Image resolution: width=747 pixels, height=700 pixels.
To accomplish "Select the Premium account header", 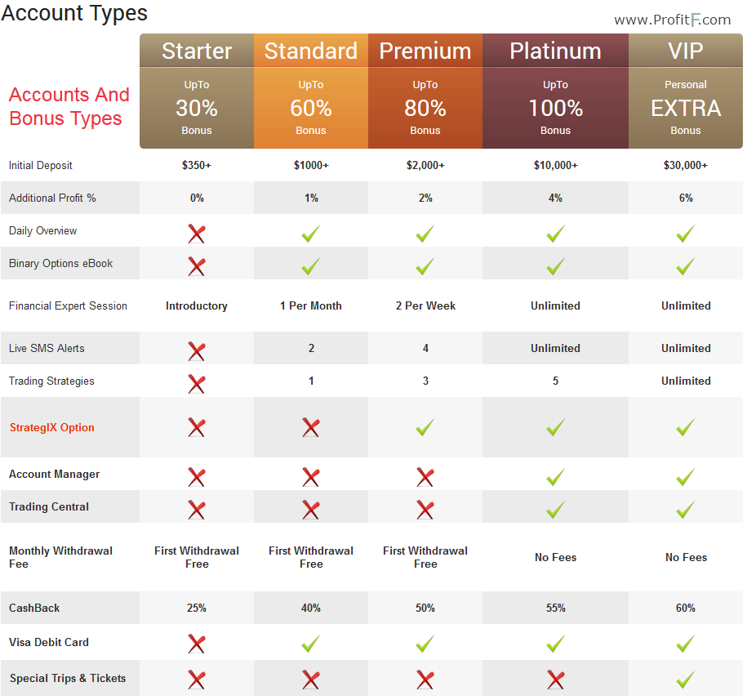I will pos(425,51).
